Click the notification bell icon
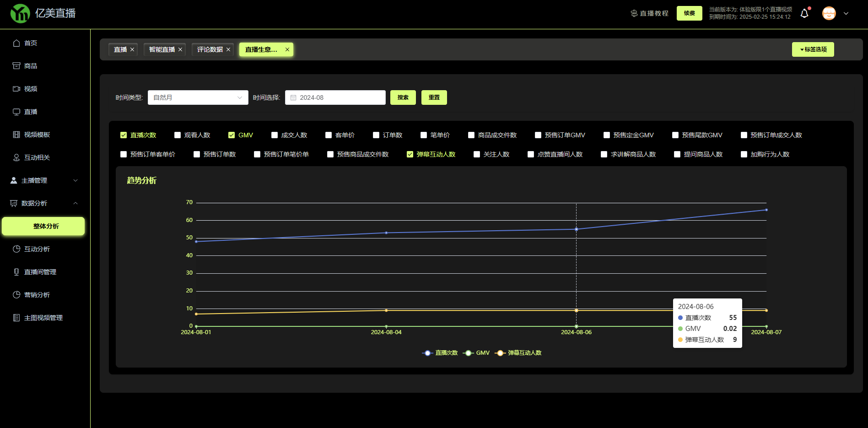The width and height of the screenshot is (868, 428). [x=804, y=14]
